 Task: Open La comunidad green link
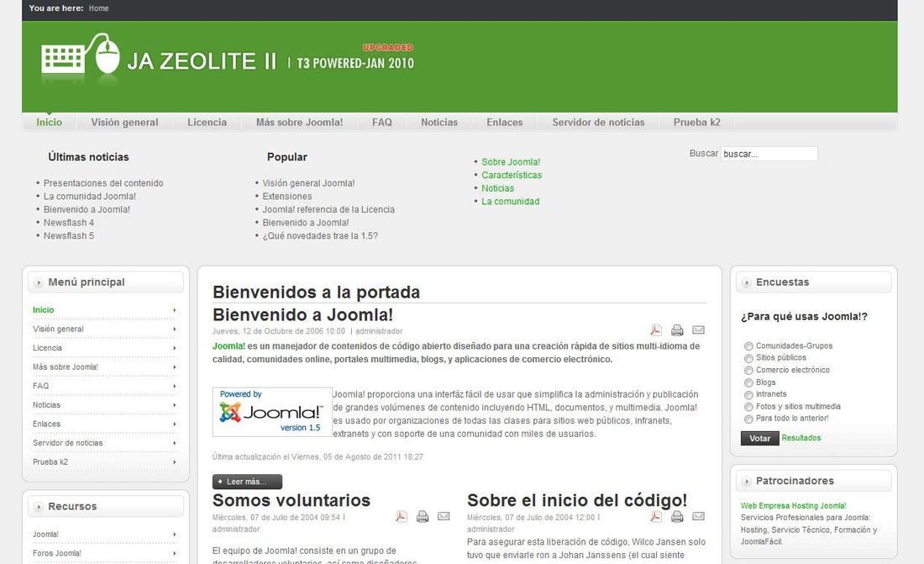(511, 201)
